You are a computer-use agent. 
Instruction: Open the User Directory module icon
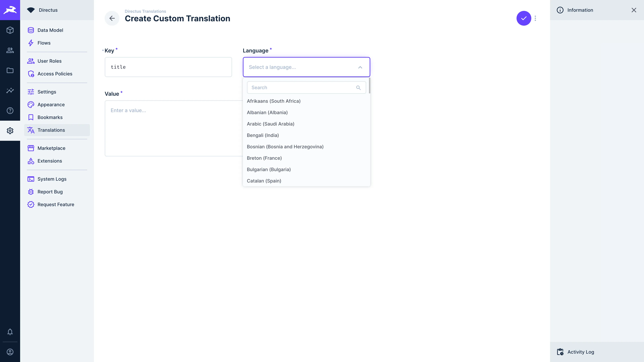coord(10,50)
